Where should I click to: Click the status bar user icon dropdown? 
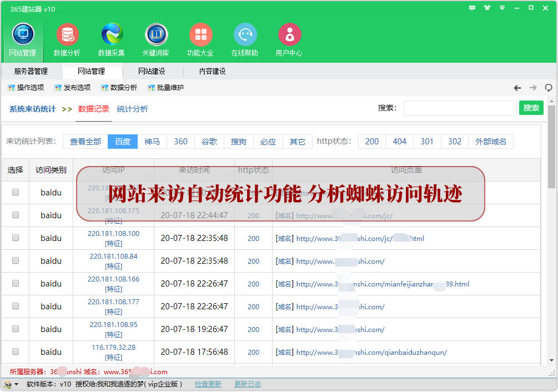pyautogui.click(x=11, y=384)
